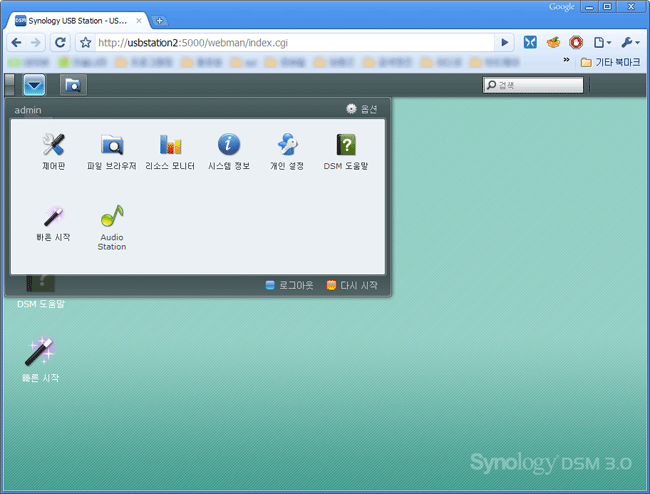Expand bookmarks overflow chevron

click(566, 60)
